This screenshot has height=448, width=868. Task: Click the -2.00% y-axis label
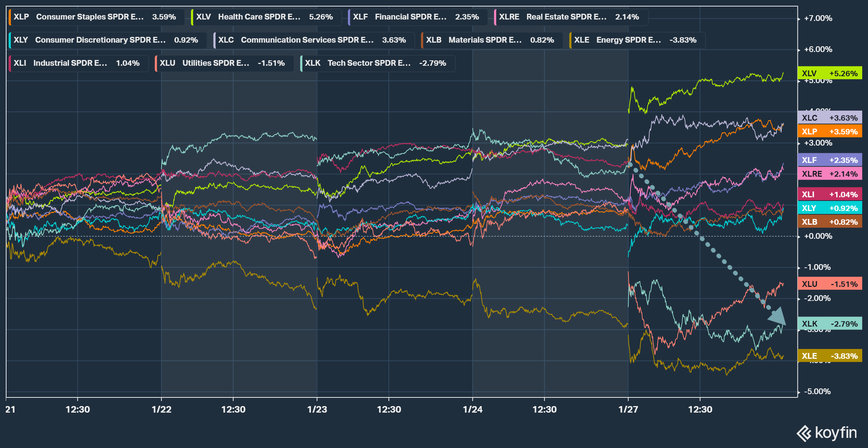[x=817, y=298]
